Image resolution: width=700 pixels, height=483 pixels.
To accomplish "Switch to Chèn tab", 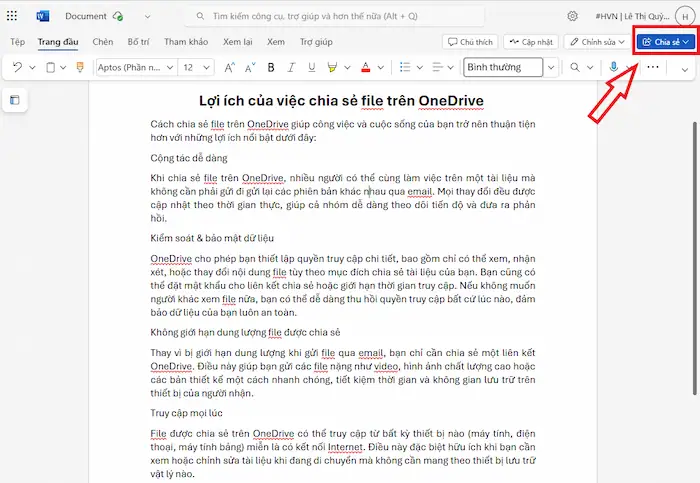I will 103,42.
